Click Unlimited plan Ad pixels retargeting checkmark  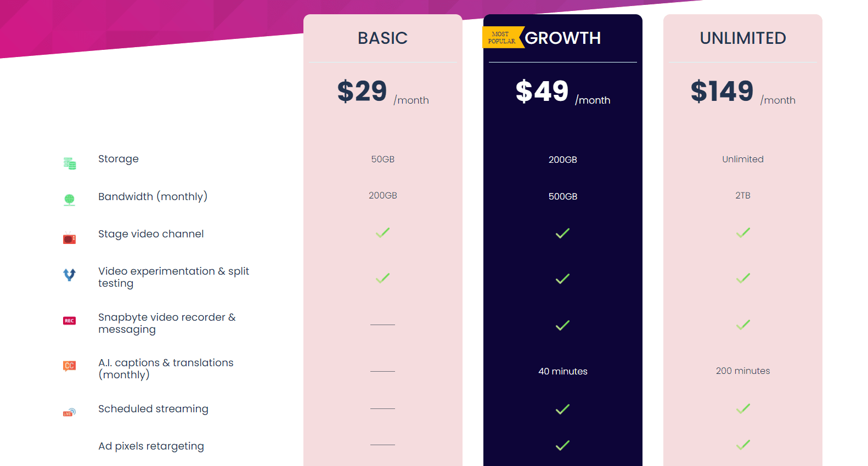(743, 445)
